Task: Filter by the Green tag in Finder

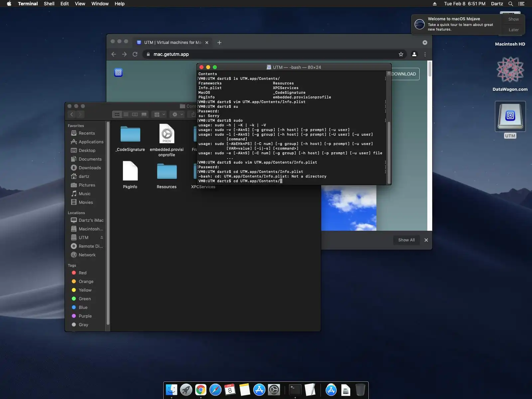Action: click(85, 299)
